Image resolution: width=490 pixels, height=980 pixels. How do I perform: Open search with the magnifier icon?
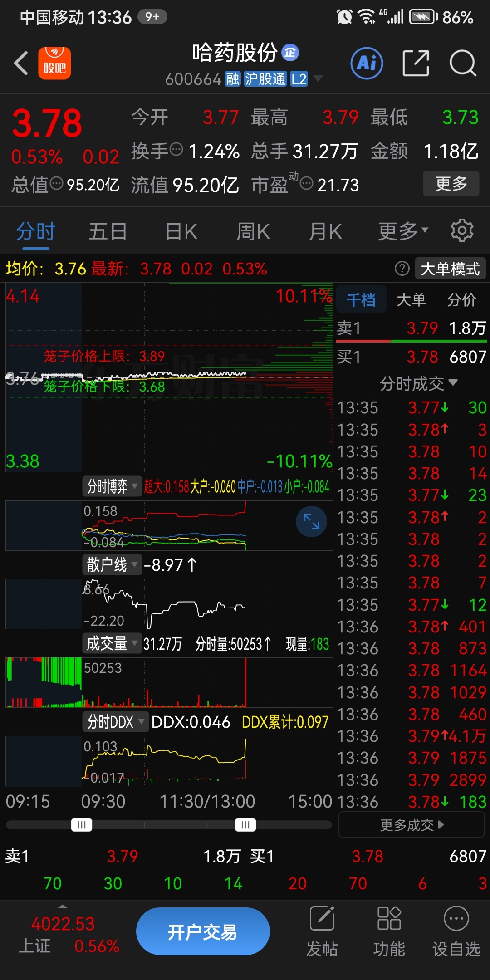[x=463, y=63]
